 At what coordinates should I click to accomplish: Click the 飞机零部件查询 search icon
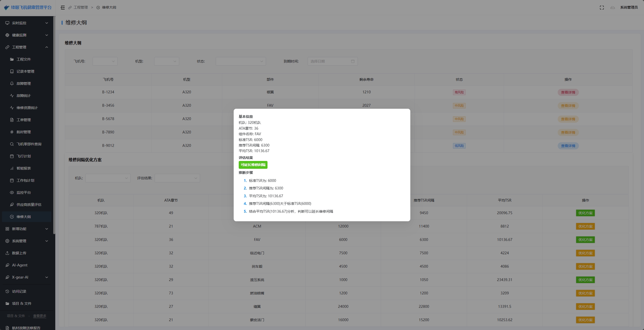coord(12,144)
